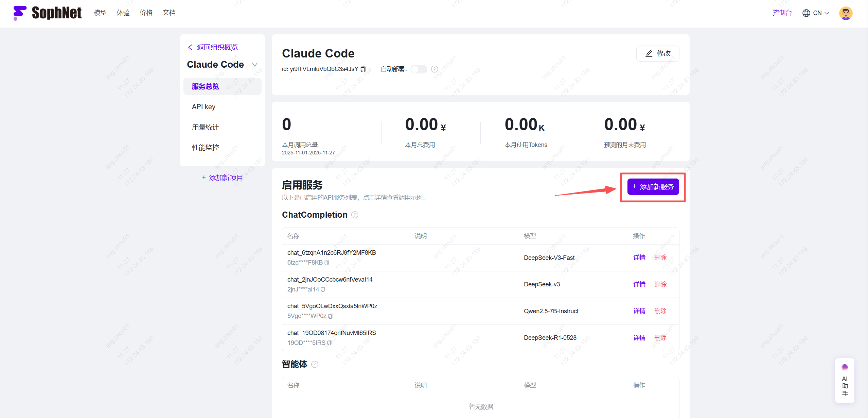
Task: Click the 修改 edit button
Action: [657, 53]
